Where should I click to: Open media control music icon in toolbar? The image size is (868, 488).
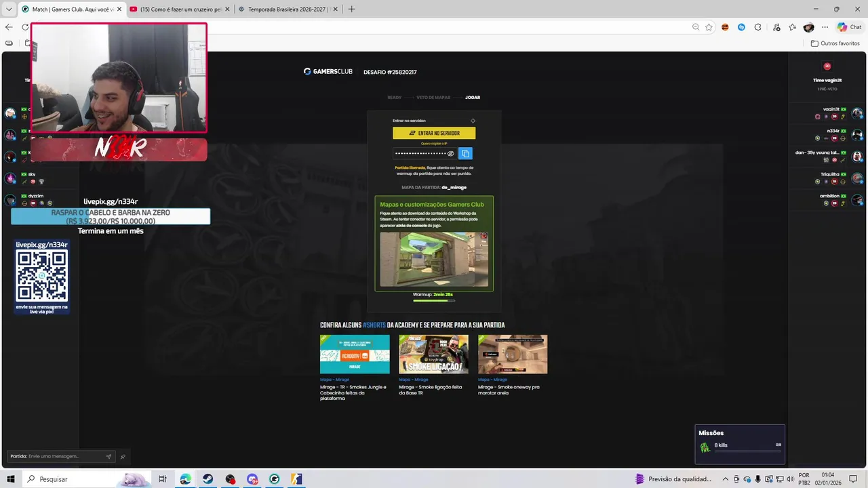click(x=776, y=27)
